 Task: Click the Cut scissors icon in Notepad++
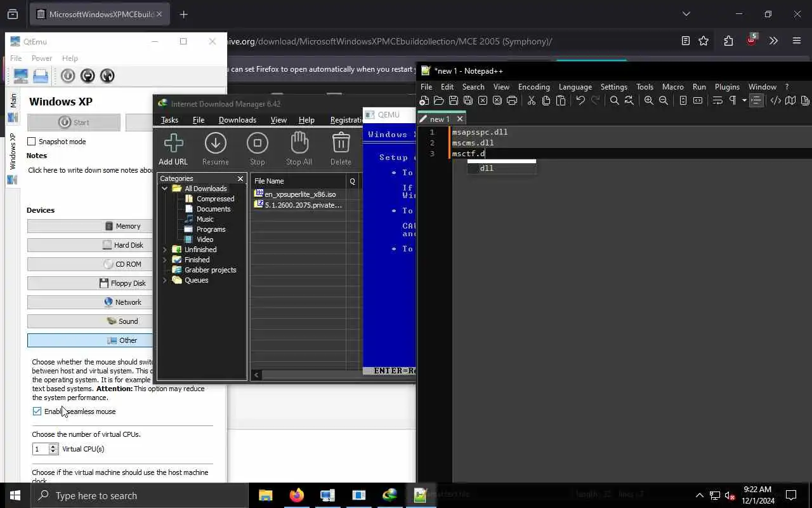532,100
